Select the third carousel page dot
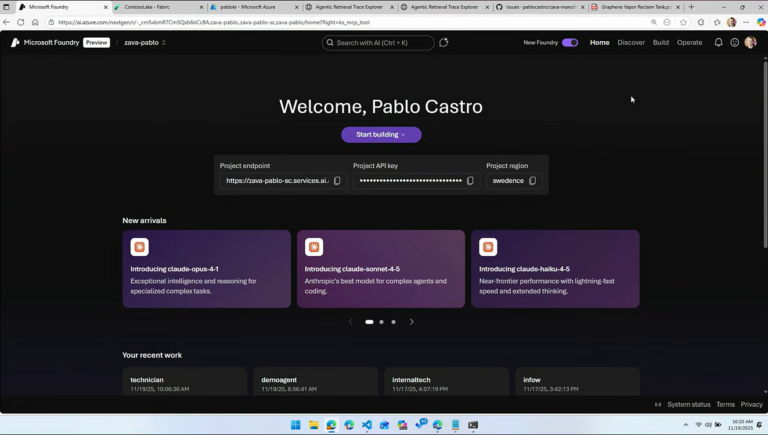The width and height of the screenshot is (768, 435). click(x=393, y=322)
